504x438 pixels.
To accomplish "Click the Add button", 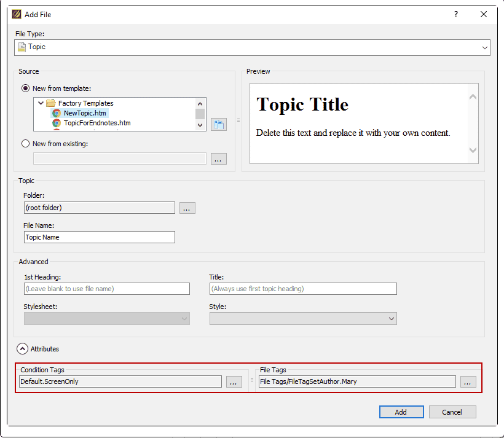I will tap(401, 412).
